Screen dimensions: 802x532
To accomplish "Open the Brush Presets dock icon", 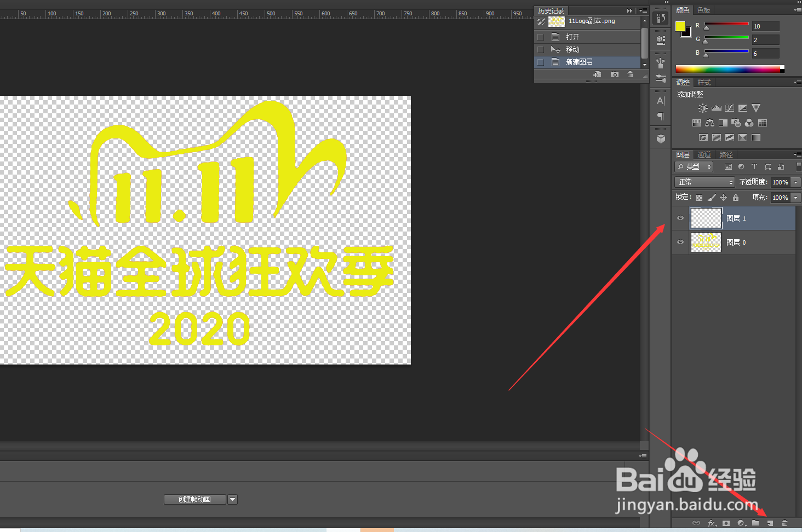I will click(661, 78).
